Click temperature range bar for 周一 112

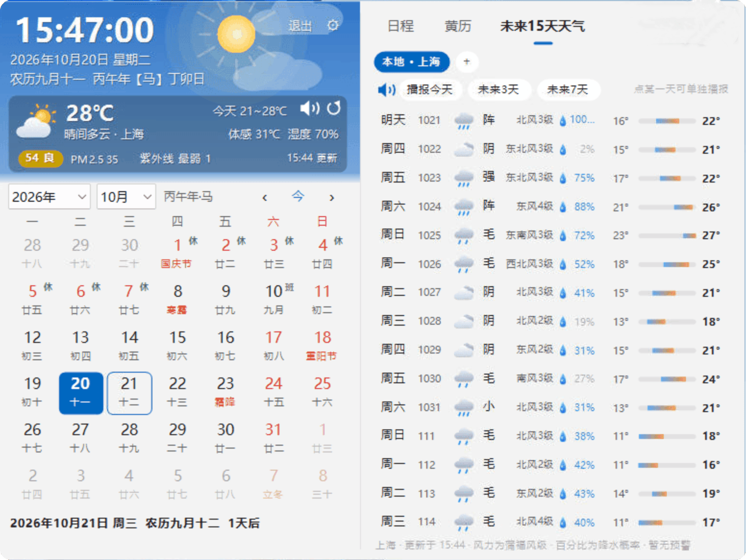(x=667, y=465)
